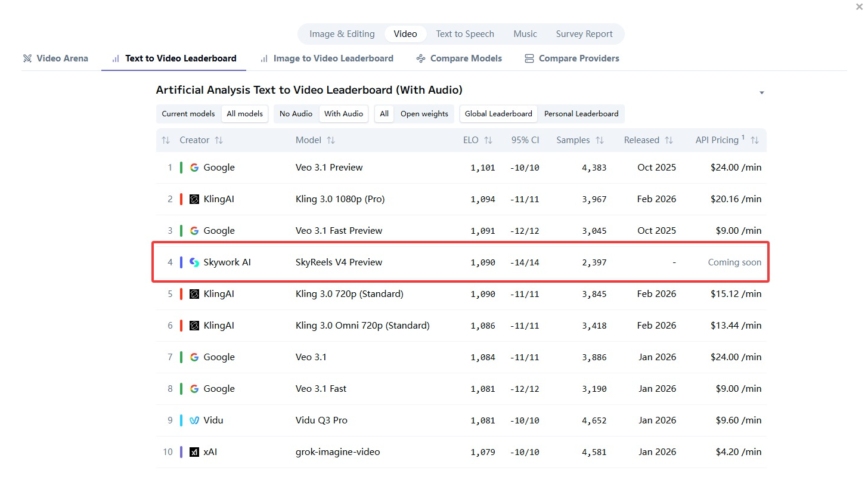The image size is (868, 492).
Task: Open the Image & Editing tab
Action: pos(342,34)
